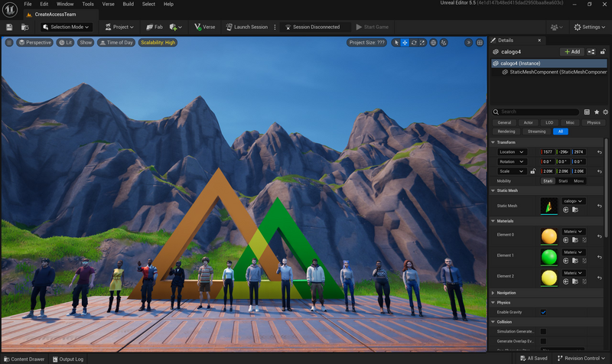
Task: Close the Details panel tab
Action: tap(539, 41)
